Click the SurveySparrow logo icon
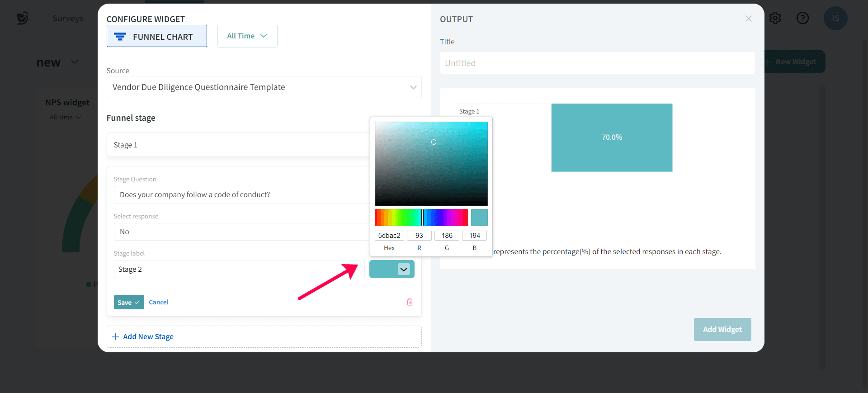This screenshot has width=868, height=393. tap(22, 18)
